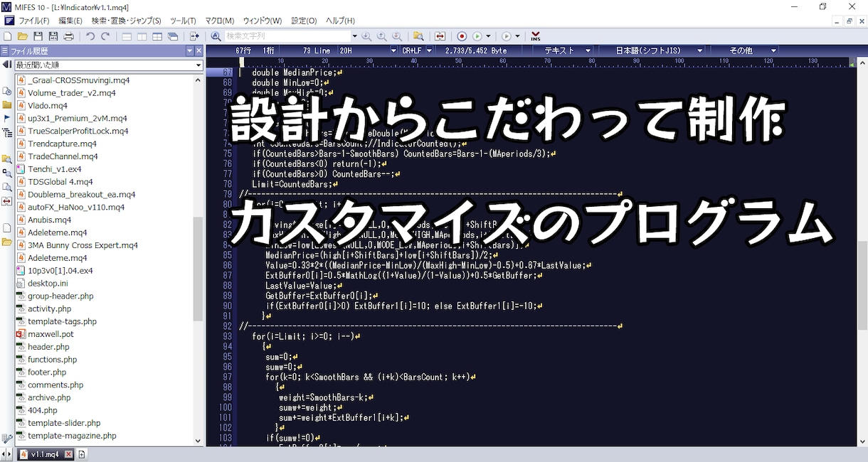Close the v1.1.mq4 tab with the X
Image resolution: width=868 pixels, height=462 pixels.
pos(69,454)
